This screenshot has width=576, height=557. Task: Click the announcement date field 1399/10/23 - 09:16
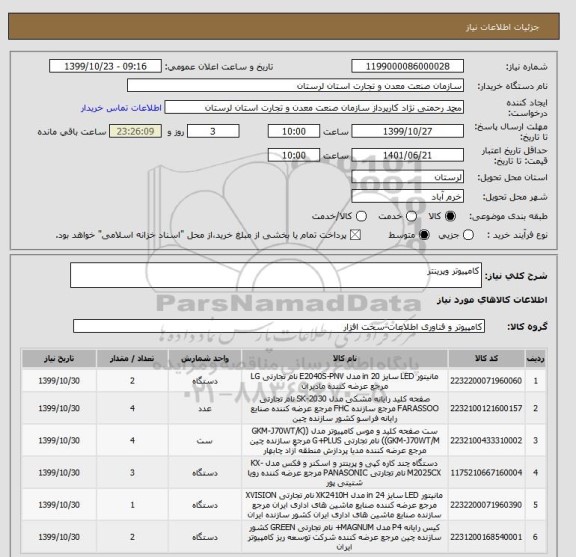tap(105, 67)
